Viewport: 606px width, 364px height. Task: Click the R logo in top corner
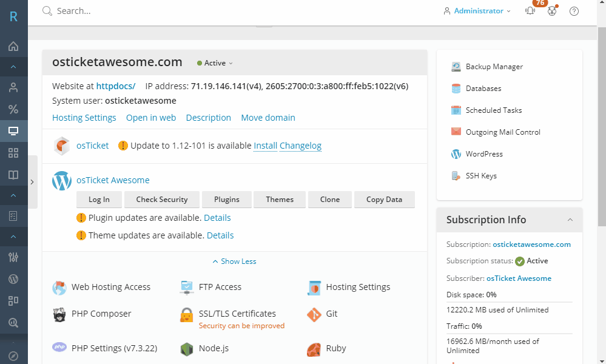13,16
